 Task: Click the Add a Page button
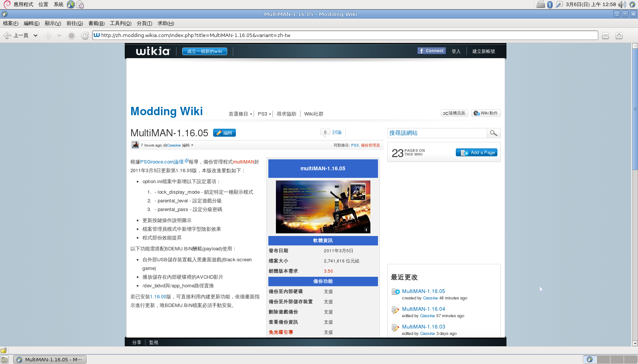(x=477, y=153)
